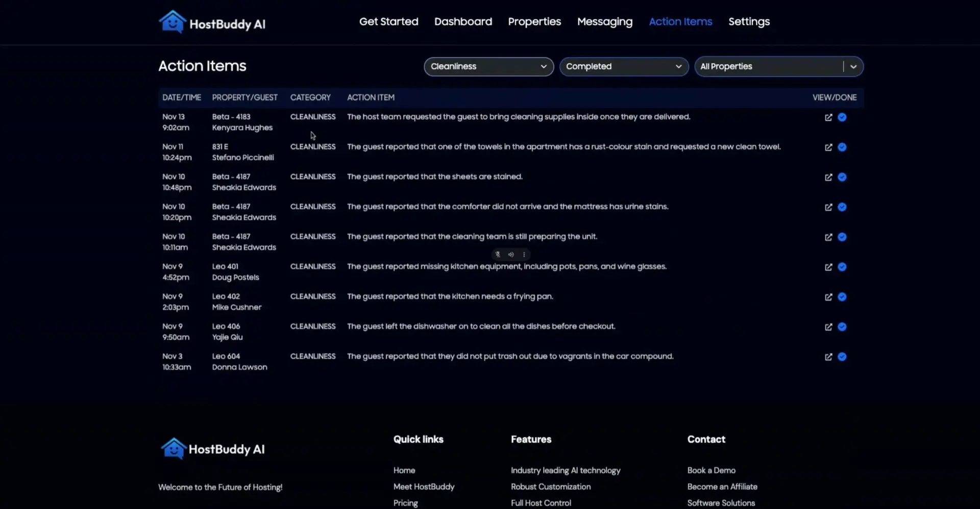The width and height of the screenshot is (980, 509).
Task: Toggle done check for dishwasher item
Action: tap(842, 326)
